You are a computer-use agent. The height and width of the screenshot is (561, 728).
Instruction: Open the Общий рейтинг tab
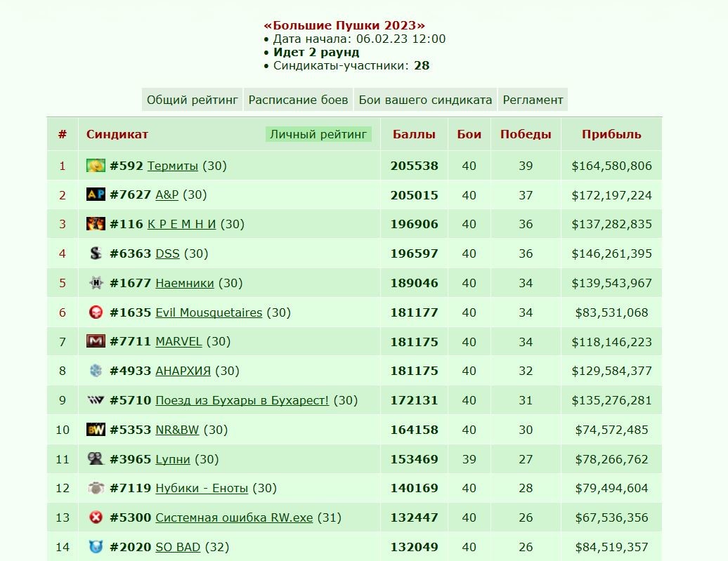pos(193,100)
